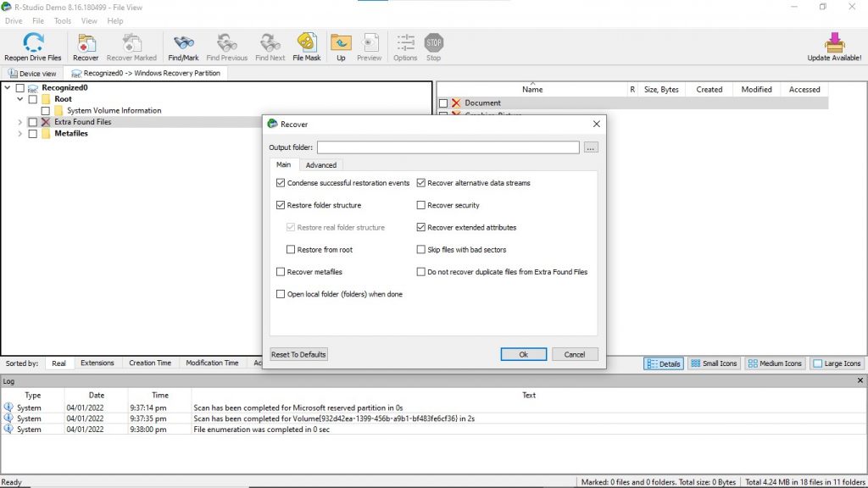Open the Find/Mark search tool
Image resolution: width=868 pixels, height=488 pixels.
182,46
